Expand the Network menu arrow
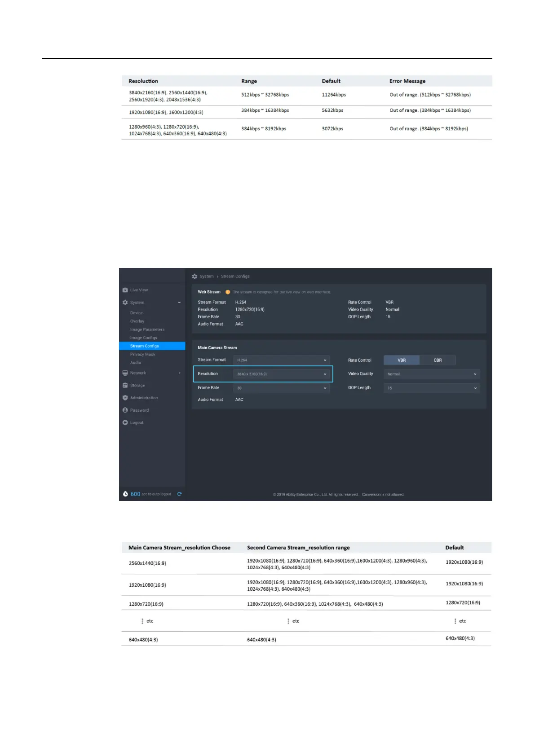Viewport: 535px width, 756px height. (x=180, y=373)
